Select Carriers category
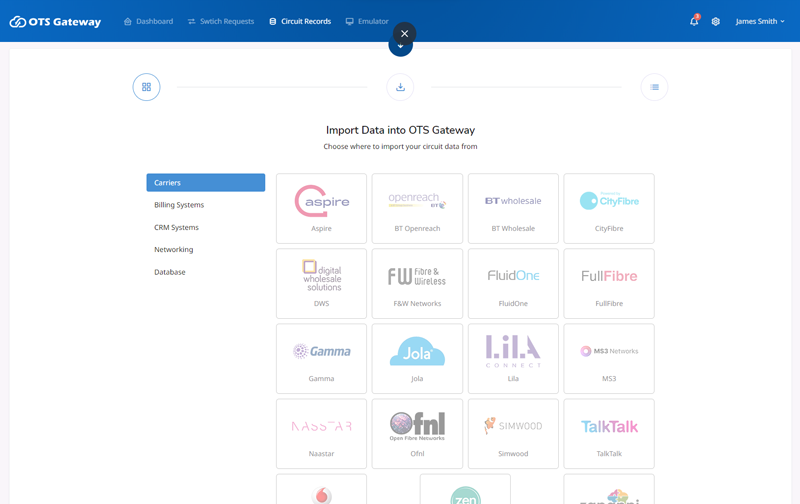The width and height of the screenshot is (800, 504). coord(206,183)
